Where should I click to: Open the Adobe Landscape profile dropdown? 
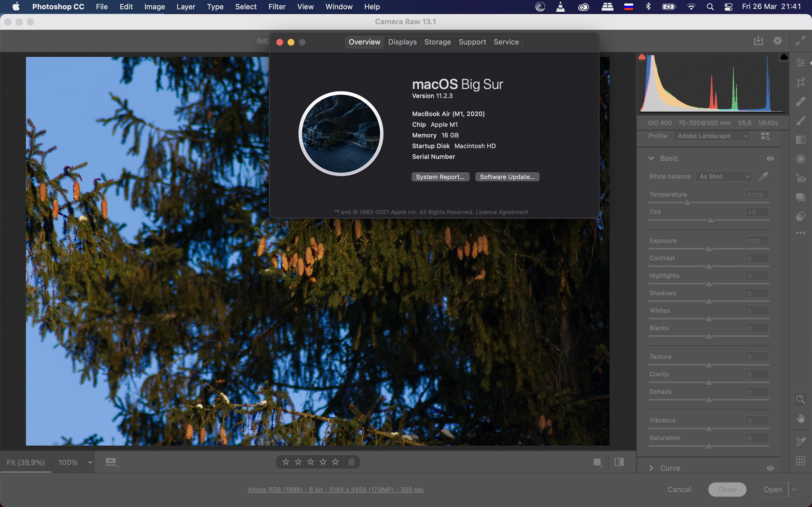point(711,136)
